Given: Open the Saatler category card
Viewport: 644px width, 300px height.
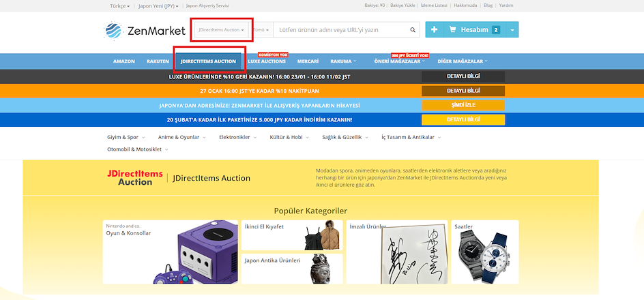Looking at the screenshot, I should coord(485,252).
